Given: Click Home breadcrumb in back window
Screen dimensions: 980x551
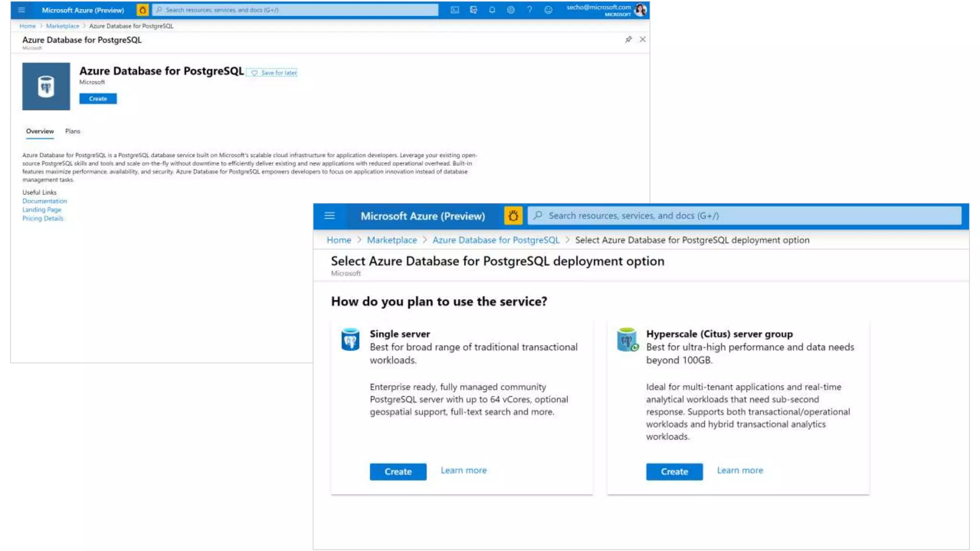Looking at the screenshot, I should coord(27,26).
